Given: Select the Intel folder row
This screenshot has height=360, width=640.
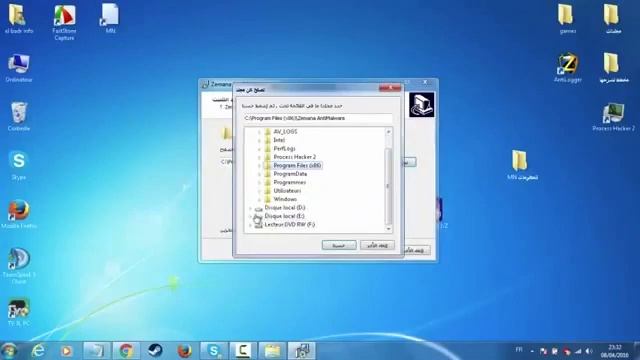Looking at the screenshot, I should pos(279,140).
